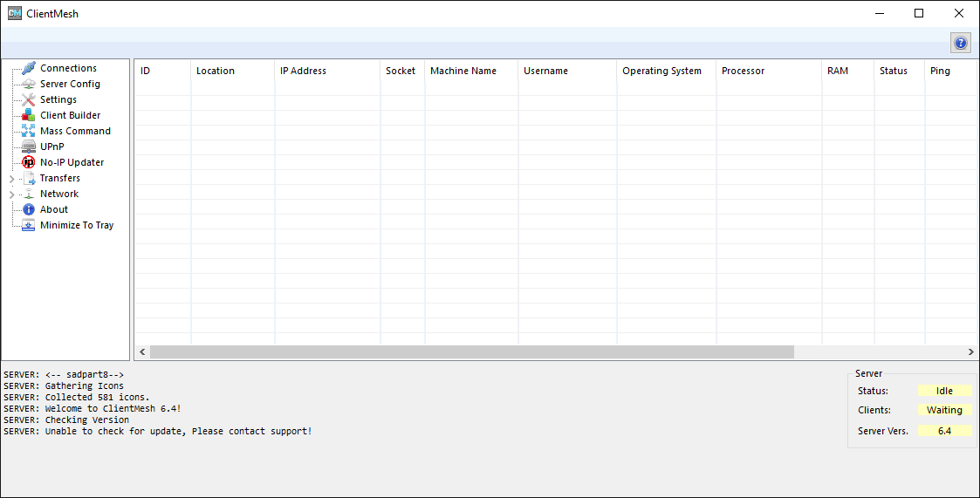Expand the Network tree node
The height and width of the screenshot is (498, 980).
pyautogui.click(x=11, y=194)
